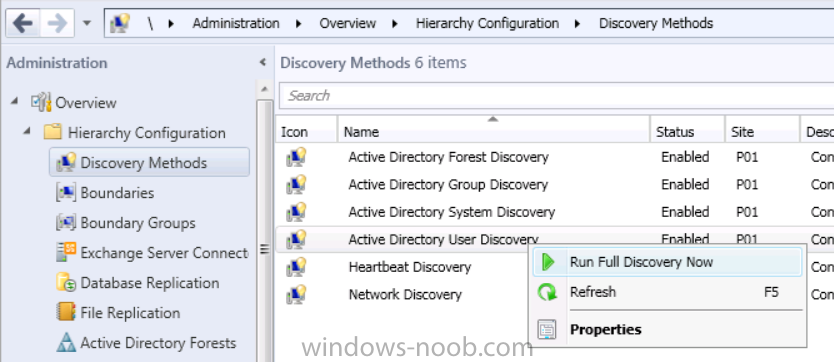Sort by the Status column header
Viewport: 834px width, 362px height.
[688, 131]
